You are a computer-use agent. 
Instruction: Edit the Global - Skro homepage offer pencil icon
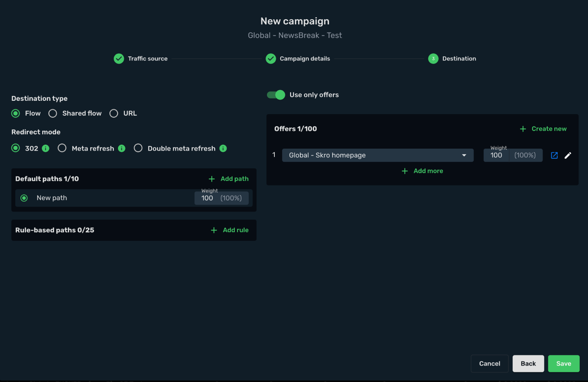(568, 155)
